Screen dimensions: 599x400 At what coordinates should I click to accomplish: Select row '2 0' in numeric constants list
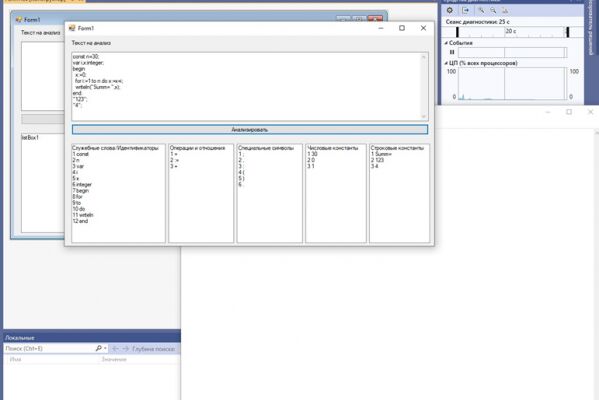[x=336, y=160]
